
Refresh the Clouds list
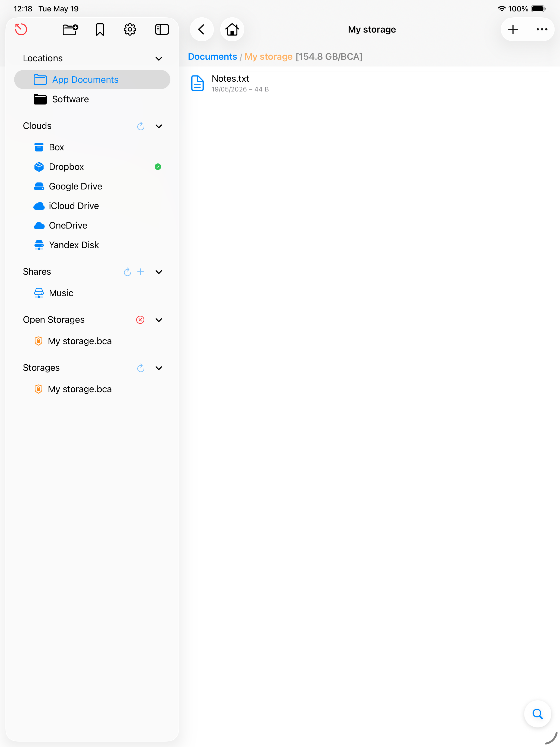(x=141, y=126)
